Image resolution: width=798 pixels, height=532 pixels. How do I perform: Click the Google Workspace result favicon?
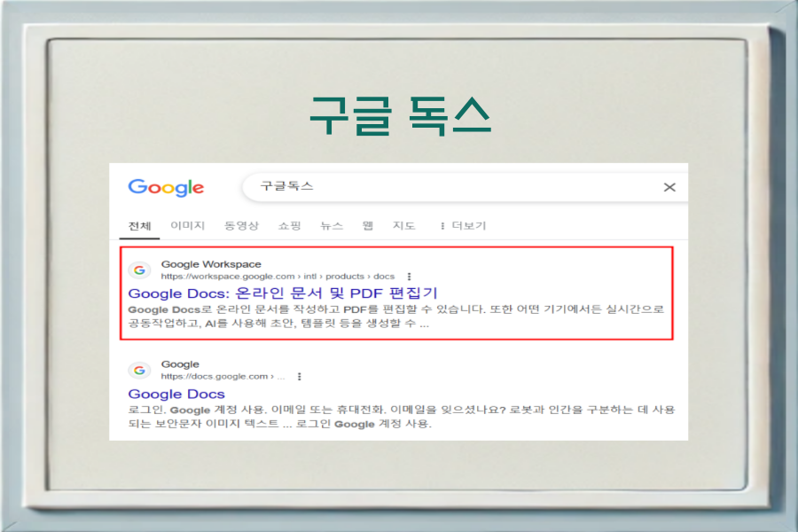click(x=139, y=270)
